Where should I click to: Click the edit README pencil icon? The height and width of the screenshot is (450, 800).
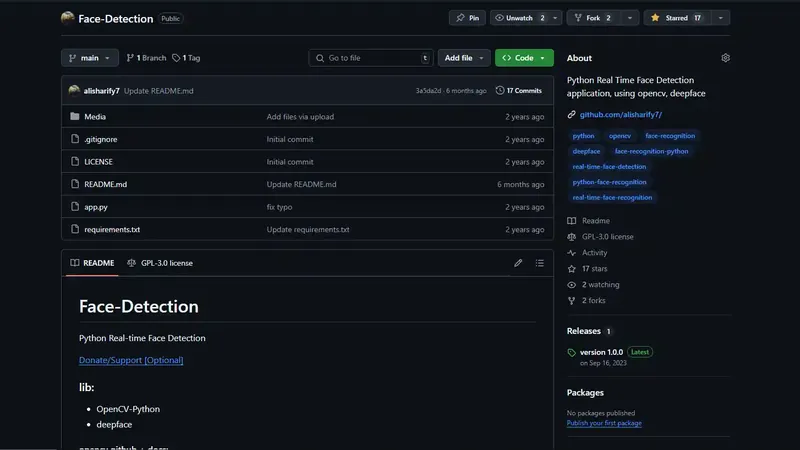click(x=518, y=263)
